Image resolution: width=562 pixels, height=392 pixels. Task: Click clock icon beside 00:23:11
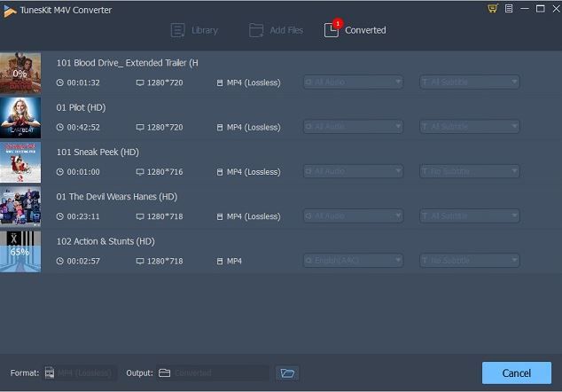click(60, 216)
